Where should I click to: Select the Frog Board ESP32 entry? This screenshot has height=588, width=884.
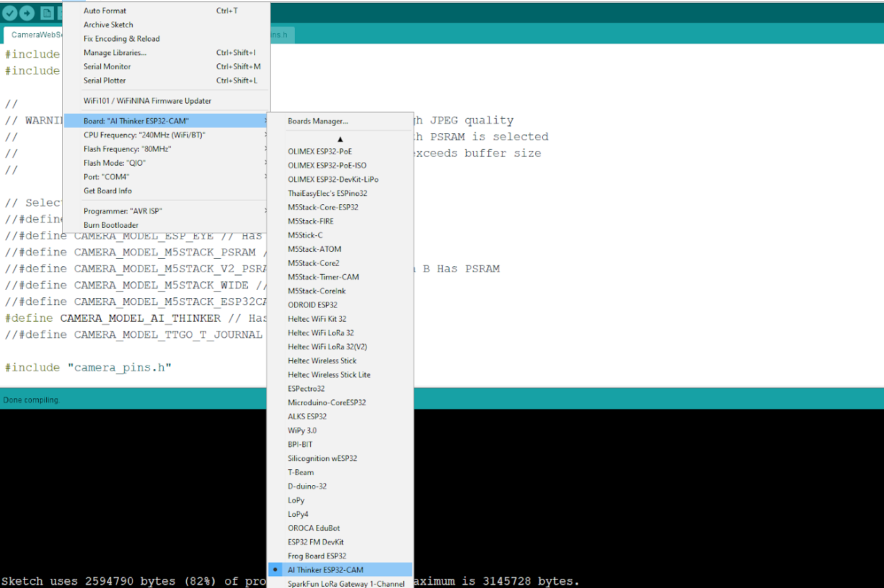340,556
